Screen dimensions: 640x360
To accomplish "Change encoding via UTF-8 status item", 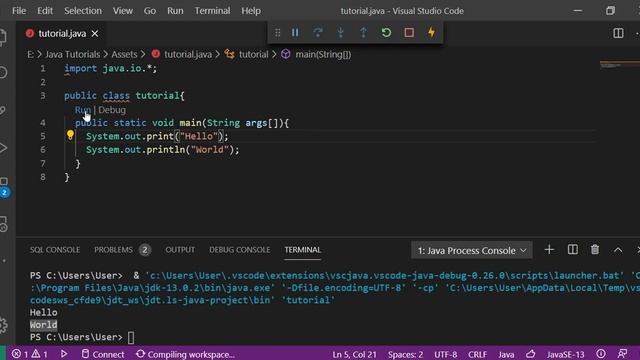I will (446, 354).
